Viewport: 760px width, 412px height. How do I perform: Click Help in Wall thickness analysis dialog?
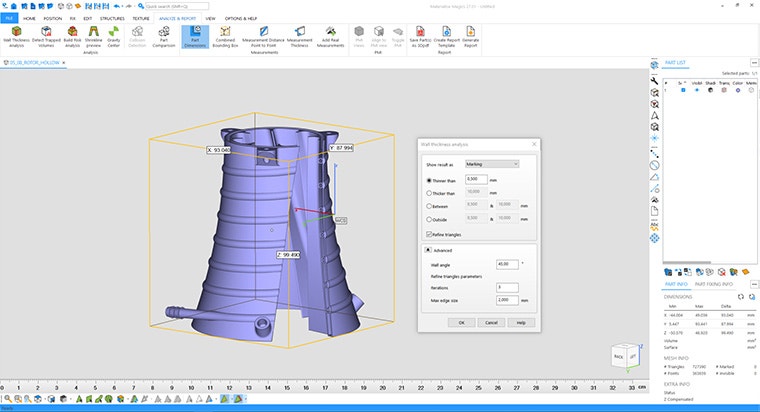click(521, 322)
